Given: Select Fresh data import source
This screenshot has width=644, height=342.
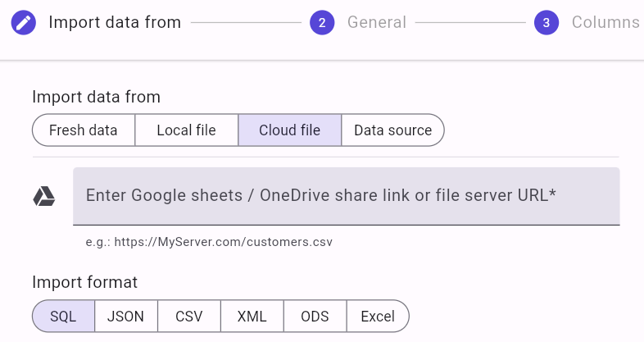Looking at the screenshot, I should pos(83,130).
